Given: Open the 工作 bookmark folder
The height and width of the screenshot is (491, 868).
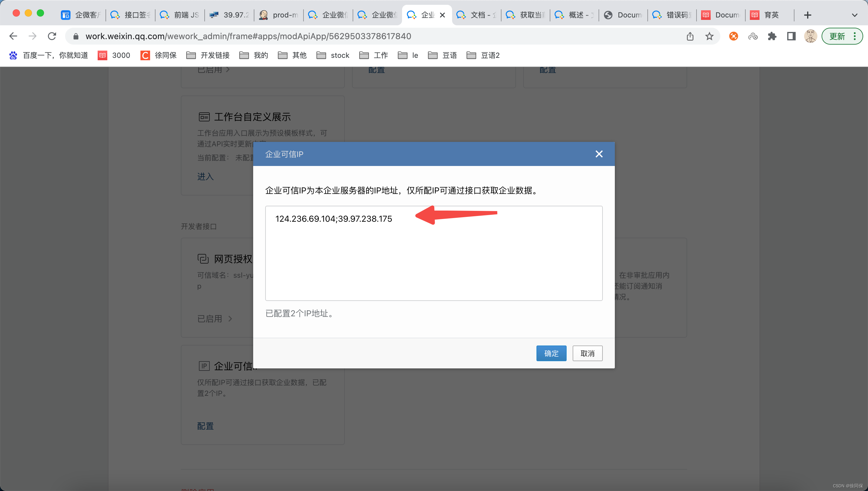Looking at the screenshot, I should tap(374, 55).
